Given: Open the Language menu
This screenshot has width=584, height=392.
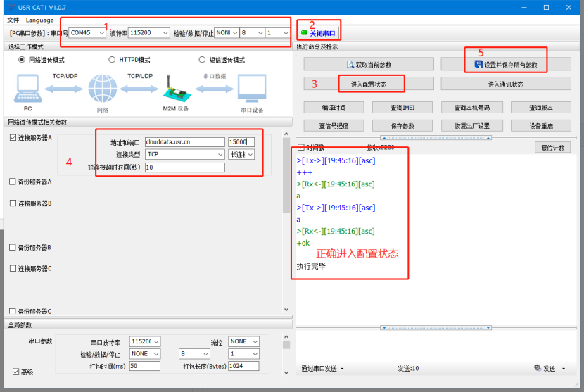Looking at the screenshot, I should tap(40, 20).
